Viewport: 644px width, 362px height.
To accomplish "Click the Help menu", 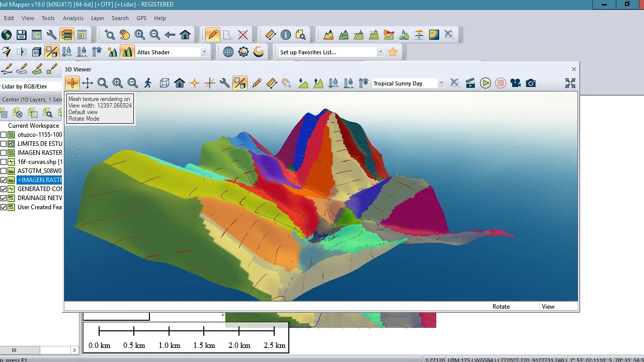I will [160, 18].
